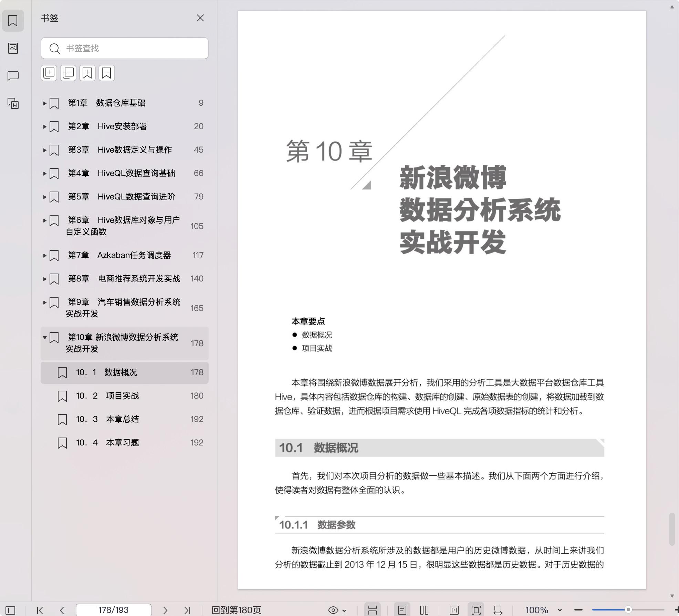Expand 第6章 Hive数据库对象与用户自定义函数
Viewport: 679px width, 616px height.
[44, 220]
